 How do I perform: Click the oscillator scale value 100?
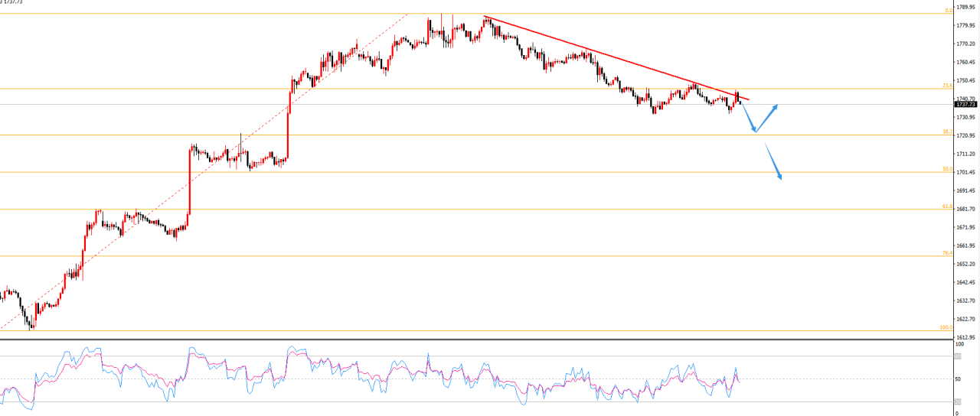click(x=961, y=345)
